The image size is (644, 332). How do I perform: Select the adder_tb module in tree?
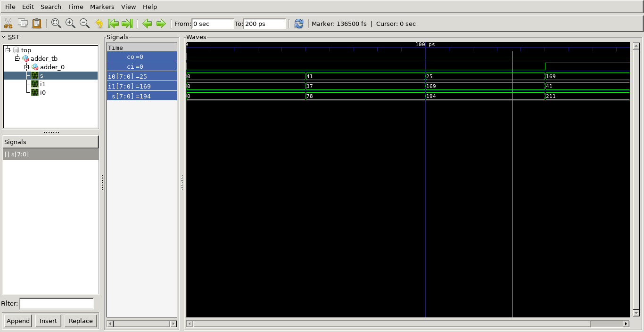(x=44, y=58)
